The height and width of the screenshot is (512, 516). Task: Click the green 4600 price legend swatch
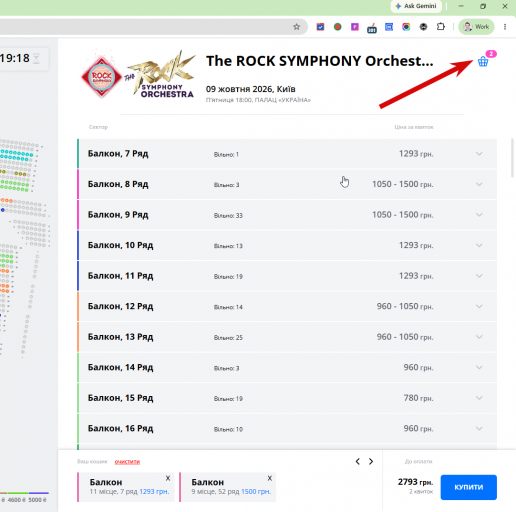(x=18, y=493)
